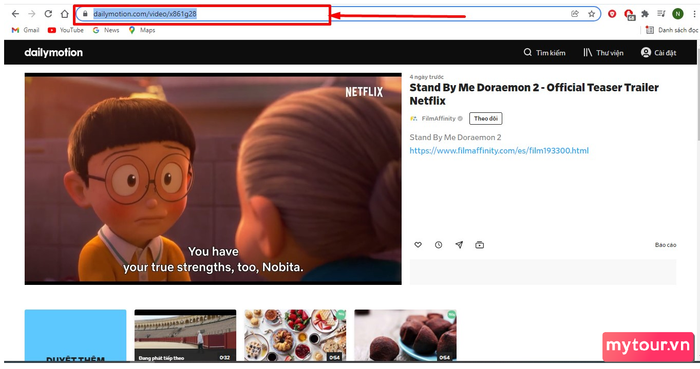Play the Stand By Me Doraemon 2 video

click(213, 179)
